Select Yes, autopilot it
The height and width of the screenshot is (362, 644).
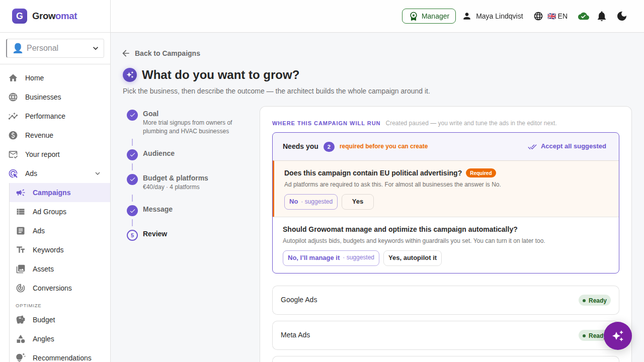click(x=413, y=258)
